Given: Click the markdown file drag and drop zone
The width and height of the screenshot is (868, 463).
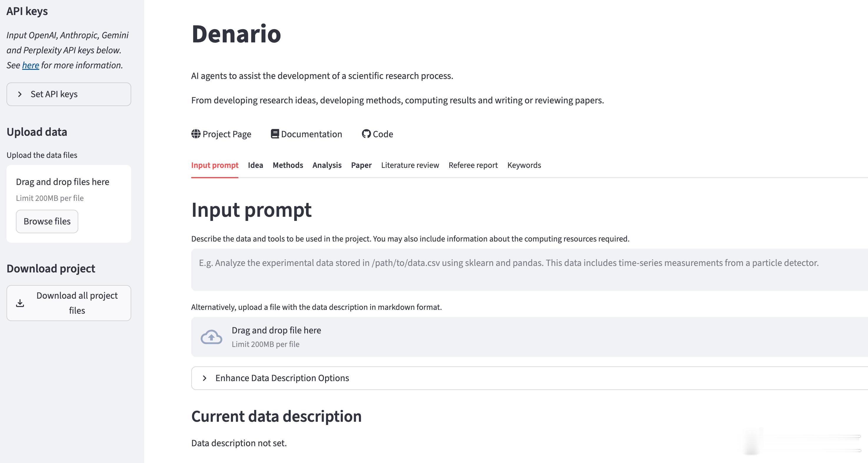Looking at the screenshot, I should point(505,337).
